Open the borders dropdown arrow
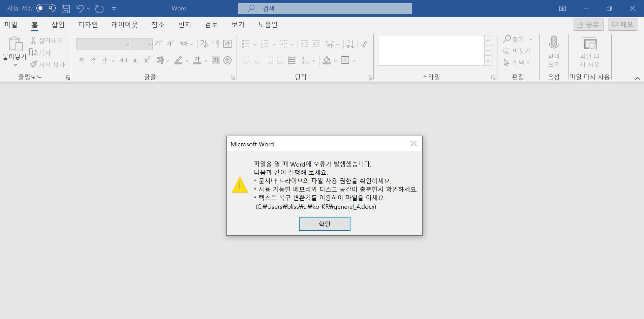 (x=354, y=61)
